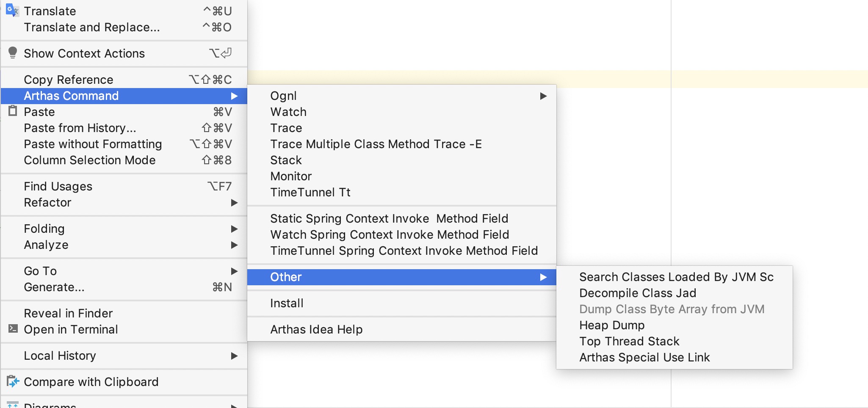
Task: Open the Analyze menu entry
Action: pos(124,245)
